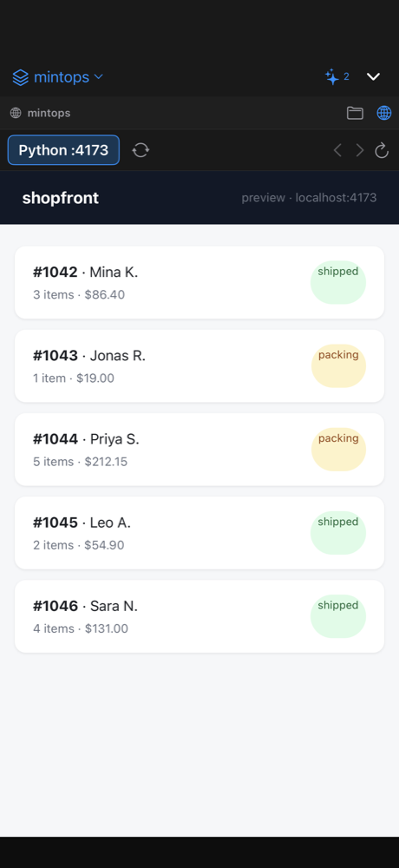
Task: Click the circular sync arrows icon
Action: 141,150
